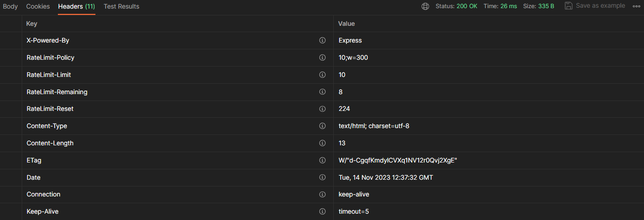644x220 pixels.
Task: Open the three-dot more options menu
Action: click(636, 6)
